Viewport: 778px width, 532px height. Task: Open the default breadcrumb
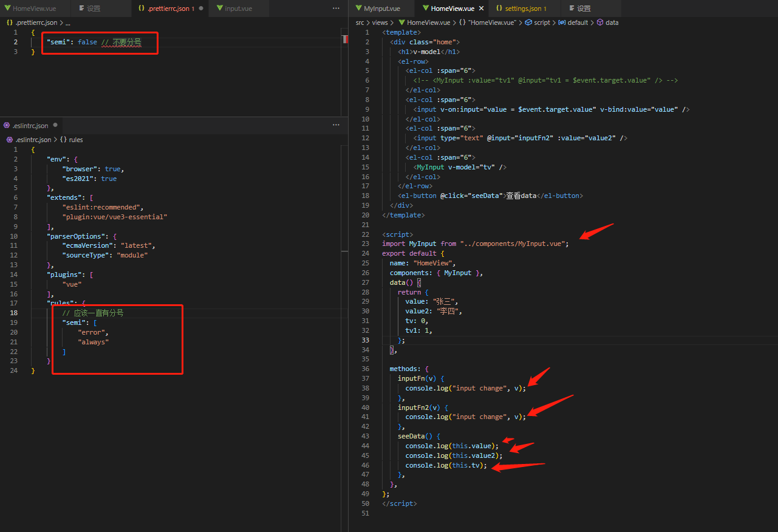(573, 22)
